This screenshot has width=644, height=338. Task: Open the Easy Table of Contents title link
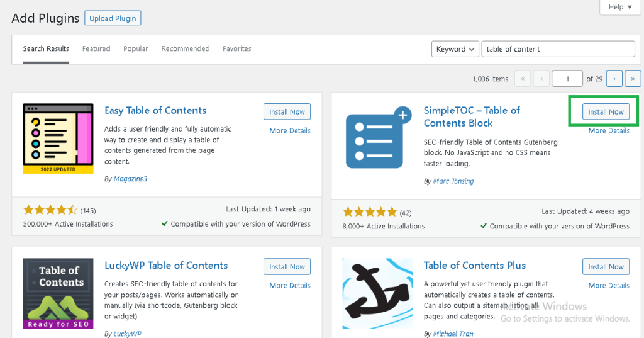tap(155, 111)
